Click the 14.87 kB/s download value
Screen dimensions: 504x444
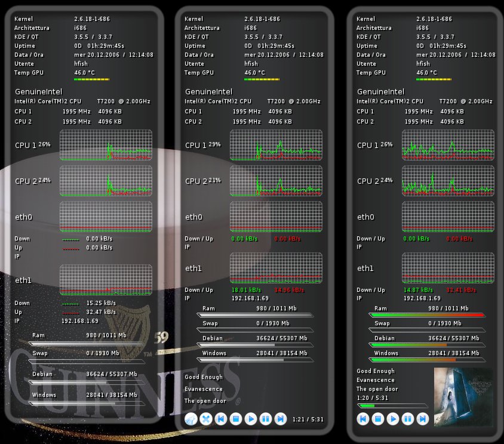coord(418,290)
